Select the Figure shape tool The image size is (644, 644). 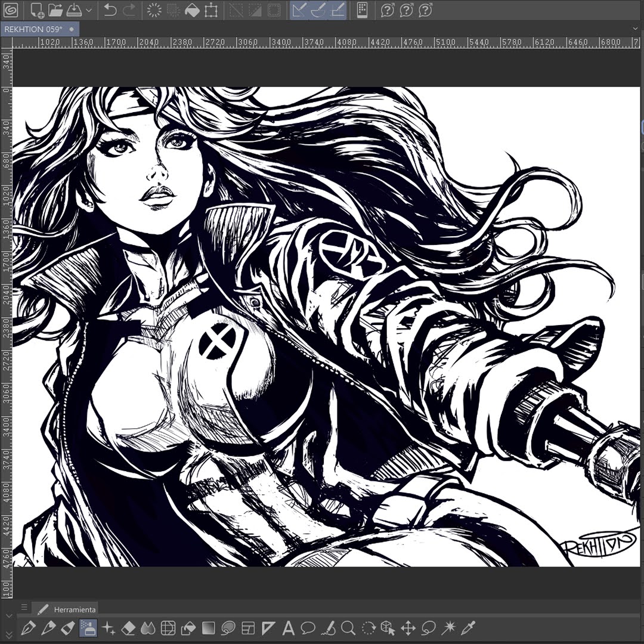[x=228, y=628]
